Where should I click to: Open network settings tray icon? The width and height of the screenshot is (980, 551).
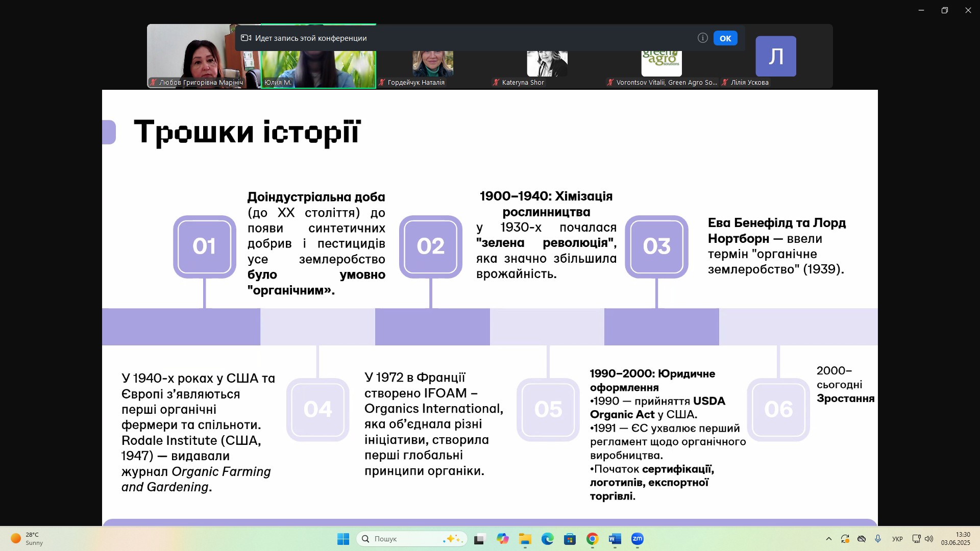coord(917,539)
